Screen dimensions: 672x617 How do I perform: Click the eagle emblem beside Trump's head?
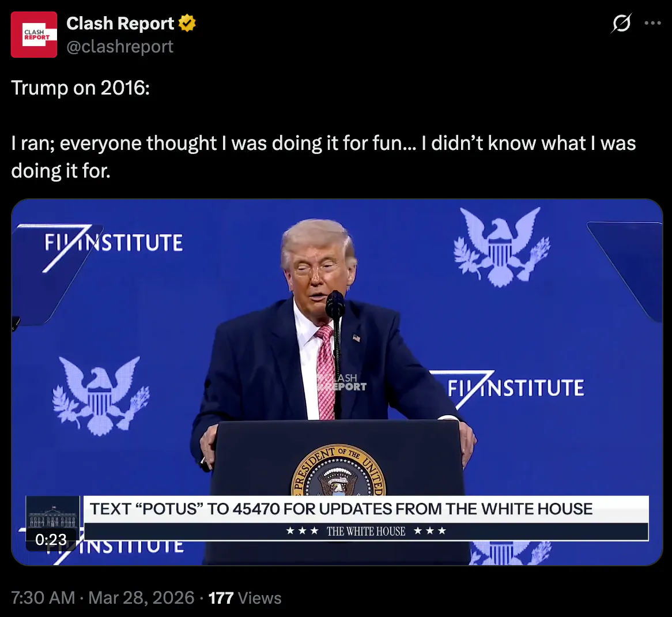coord(501,247)
